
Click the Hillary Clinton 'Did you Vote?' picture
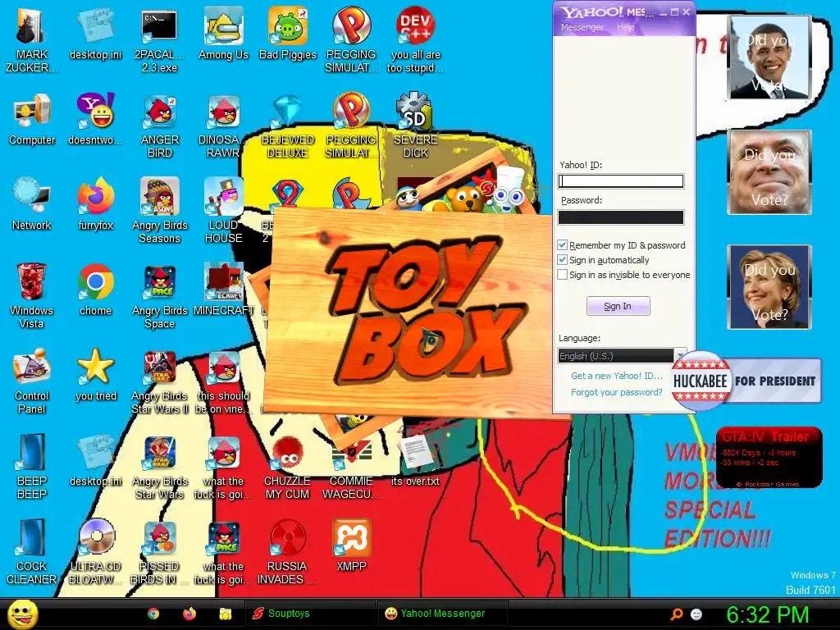point(769,287)
